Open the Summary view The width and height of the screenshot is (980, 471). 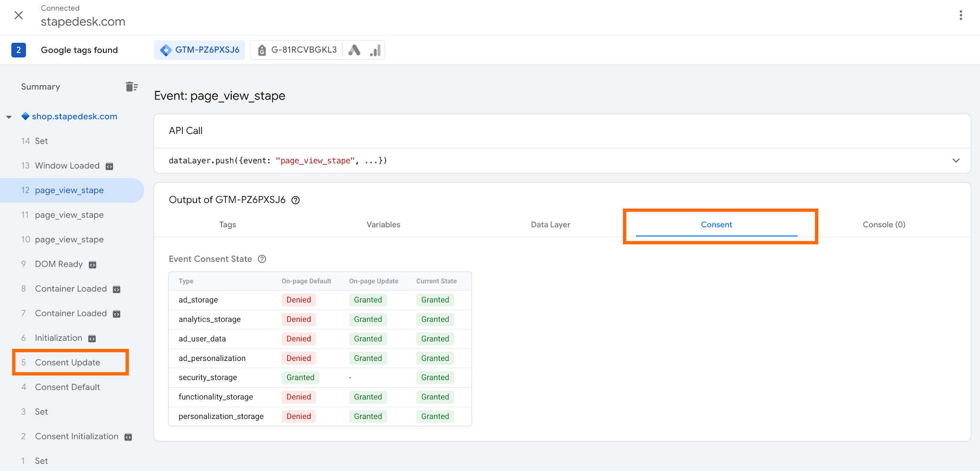pos(41,87)
